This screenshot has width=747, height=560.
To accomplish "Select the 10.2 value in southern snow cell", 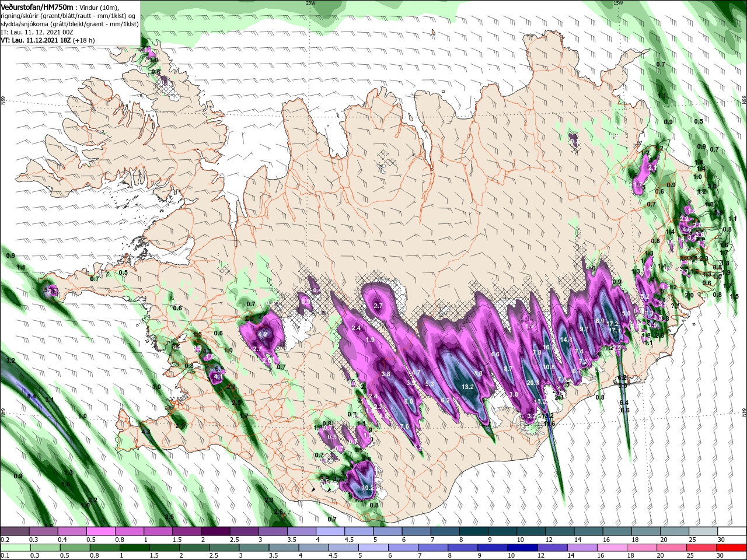I will tap(368, 488).
